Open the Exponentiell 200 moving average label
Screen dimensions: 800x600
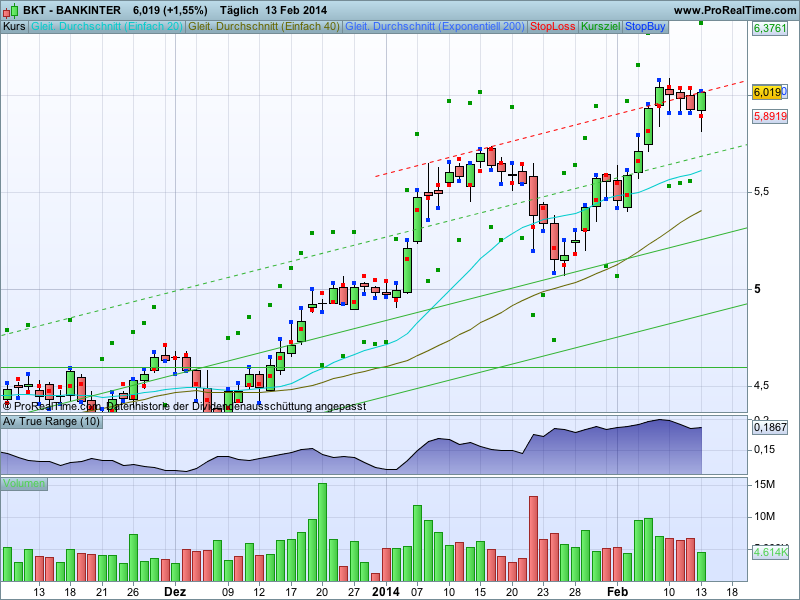pos(435,27)
